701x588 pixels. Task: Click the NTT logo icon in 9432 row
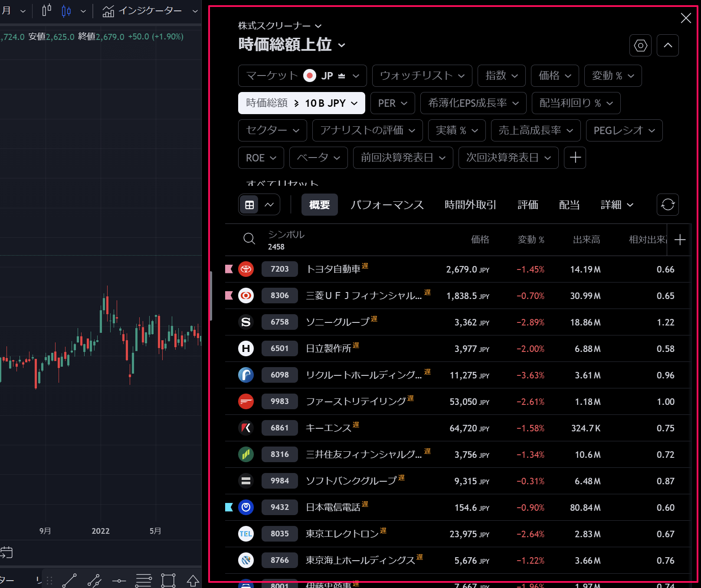click(x=246, y=507)
